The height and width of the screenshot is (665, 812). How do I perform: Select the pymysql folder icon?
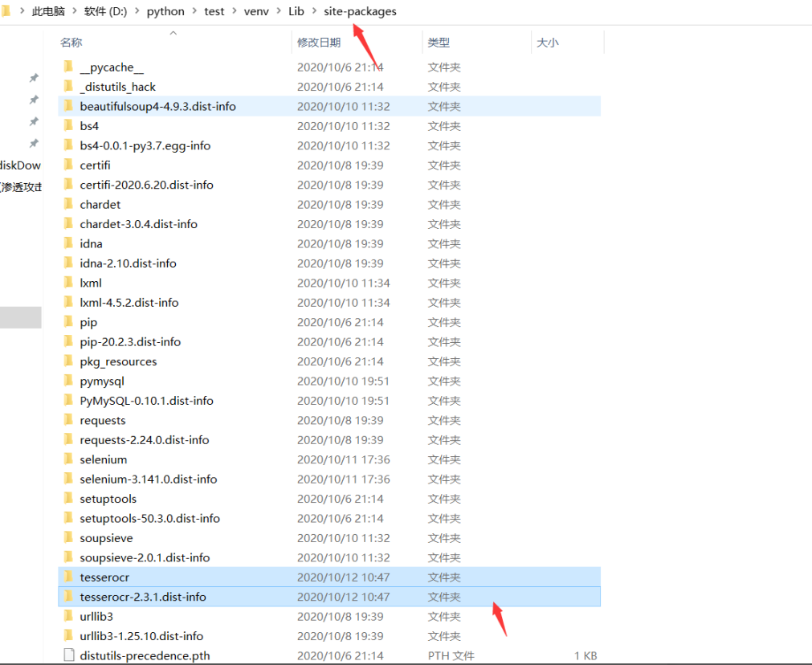tap(68, 381)
